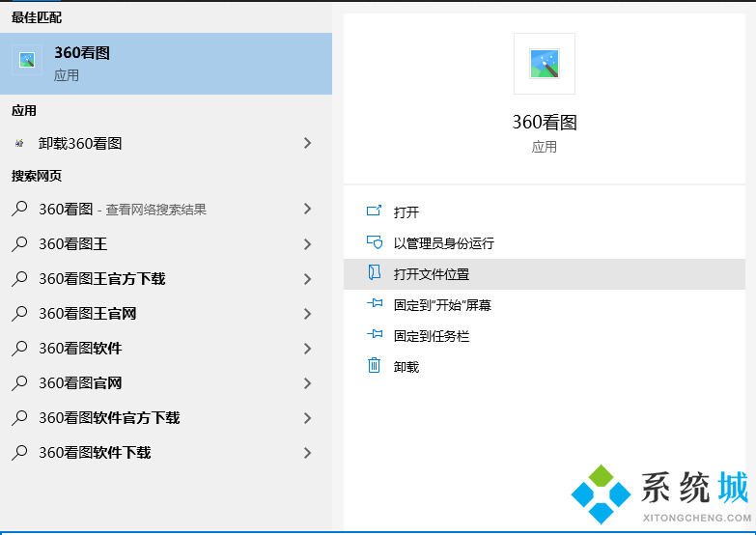
Task: Click the 360看图 icon in best match result
Action: click(x=27, y=60)
